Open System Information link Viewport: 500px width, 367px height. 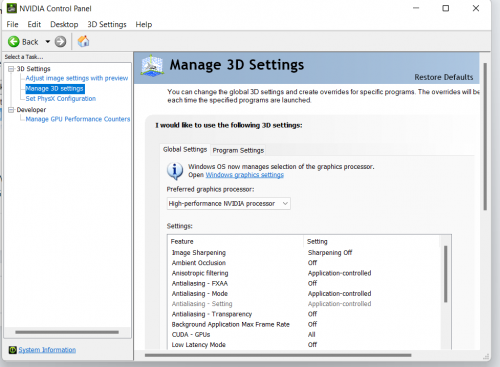(x=47, y=350)
